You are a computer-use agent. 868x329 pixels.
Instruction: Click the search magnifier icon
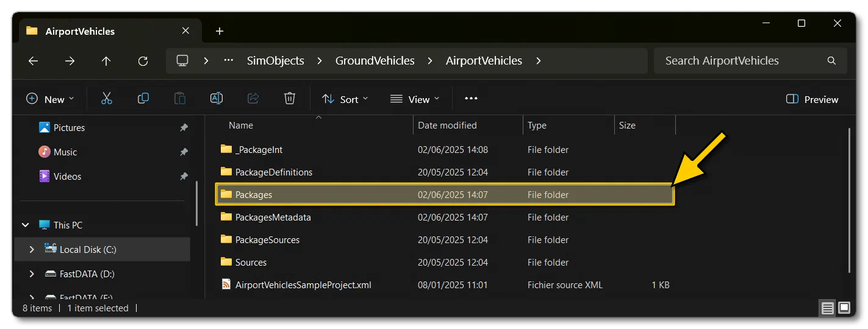[831, 61]
